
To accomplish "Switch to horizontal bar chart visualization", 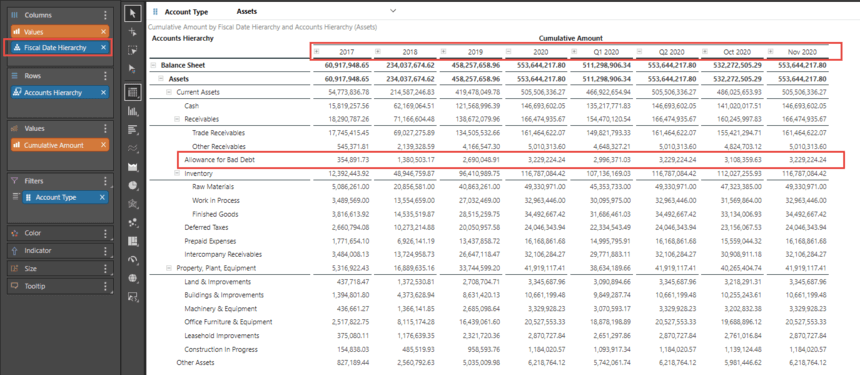I will pyautogui.click(x=132, y=129).
